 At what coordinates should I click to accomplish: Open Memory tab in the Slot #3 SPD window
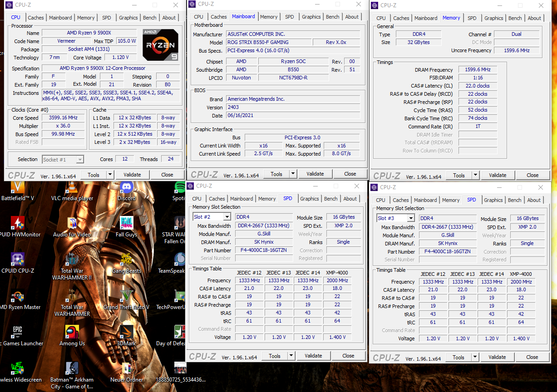451,200
